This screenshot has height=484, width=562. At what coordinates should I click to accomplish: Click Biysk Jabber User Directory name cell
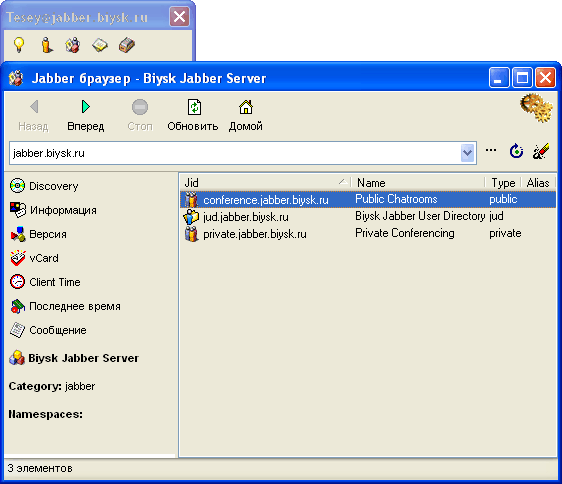(x=420, y=216)
